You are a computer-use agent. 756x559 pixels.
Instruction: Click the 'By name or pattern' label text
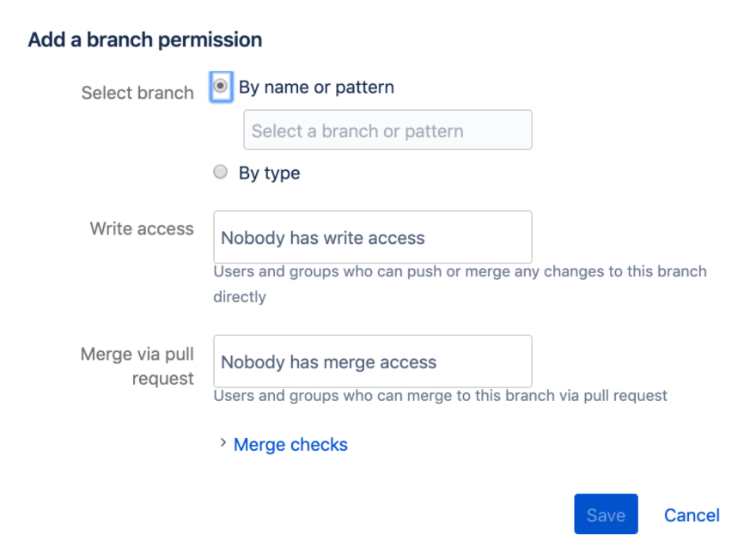pyautogui.click(x=316, y=88)
